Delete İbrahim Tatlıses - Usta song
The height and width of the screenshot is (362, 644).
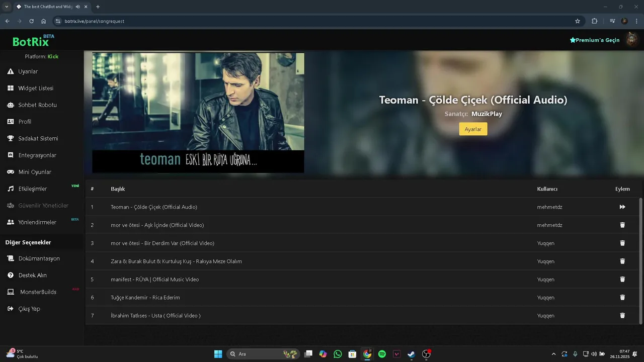pos(622,315)
